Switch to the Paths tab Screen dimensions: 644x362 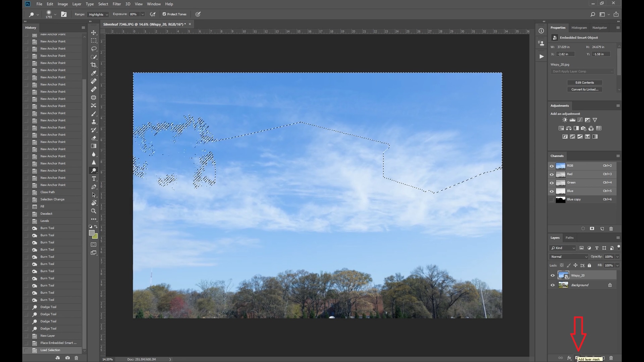point(570,238)
